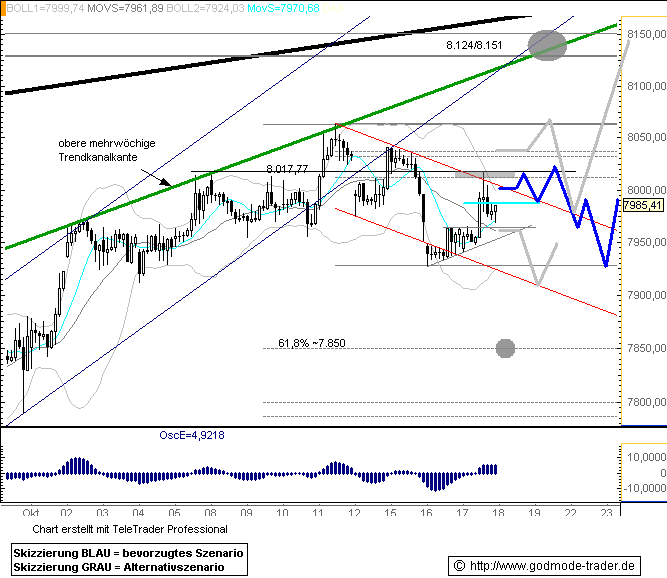The height and width of the screenshot is (578, 667).
Task: Click the 'Skizzierung BLAU = bevorzugtes Szenario' legend line
Action: click(x=128, y=553)
